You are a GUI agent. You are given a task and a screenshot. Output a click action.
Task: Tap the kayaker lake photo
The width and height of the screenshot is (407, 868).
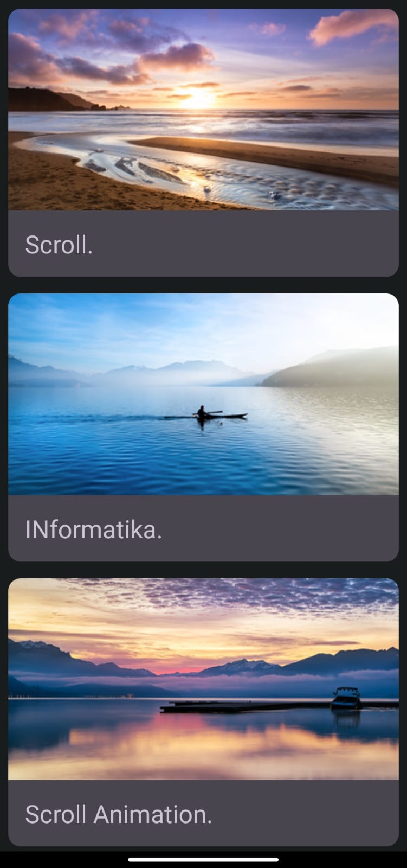[203, 394]
